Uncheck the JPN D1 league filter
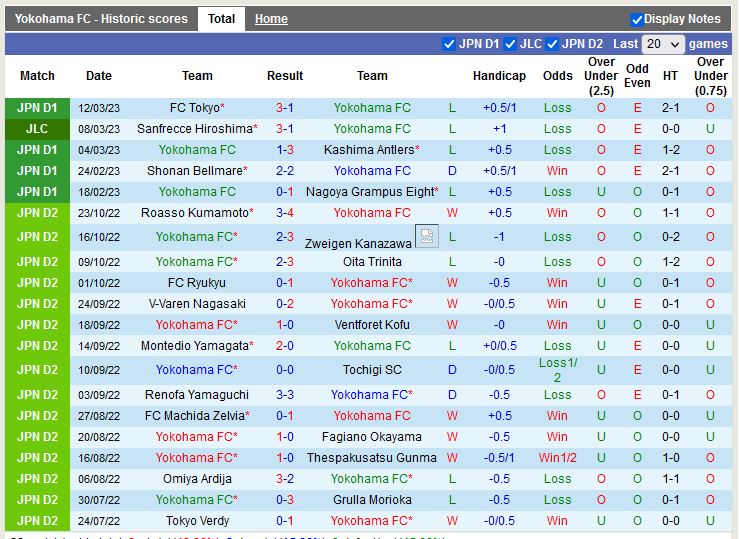Viewport: 739px width, 539px height. coord(449,44)
